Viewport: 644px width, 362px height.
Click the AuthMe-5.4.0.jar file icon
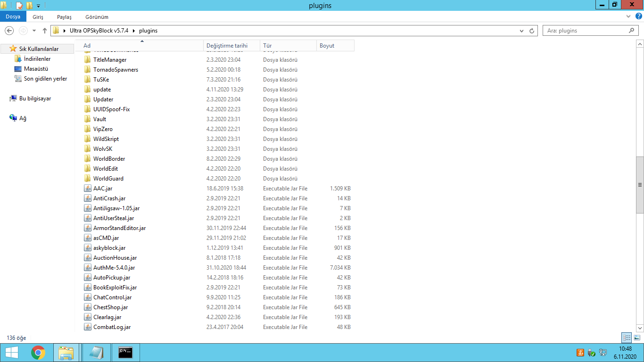[87, 268]
